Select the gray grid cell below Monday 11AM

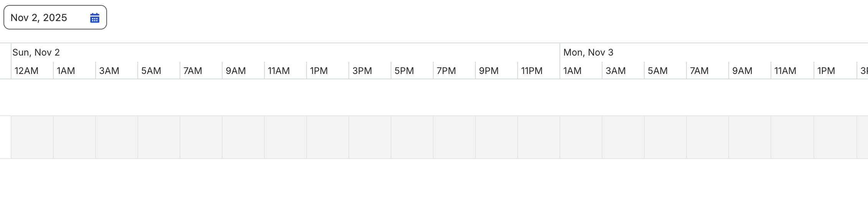click(792, 137)
